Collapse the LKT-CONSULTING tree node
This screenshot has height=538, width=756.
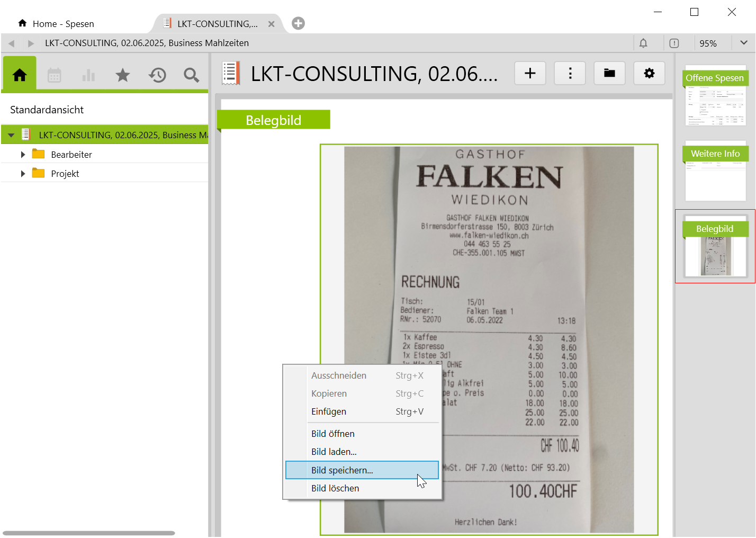coord(11,135)
